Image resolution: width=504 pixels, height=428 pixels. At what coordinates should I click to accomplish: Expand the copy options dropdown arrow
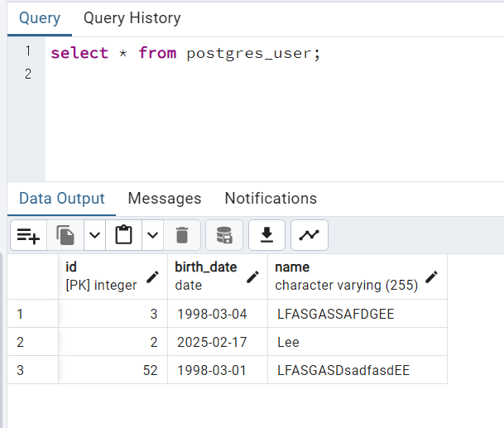(94, 236)
